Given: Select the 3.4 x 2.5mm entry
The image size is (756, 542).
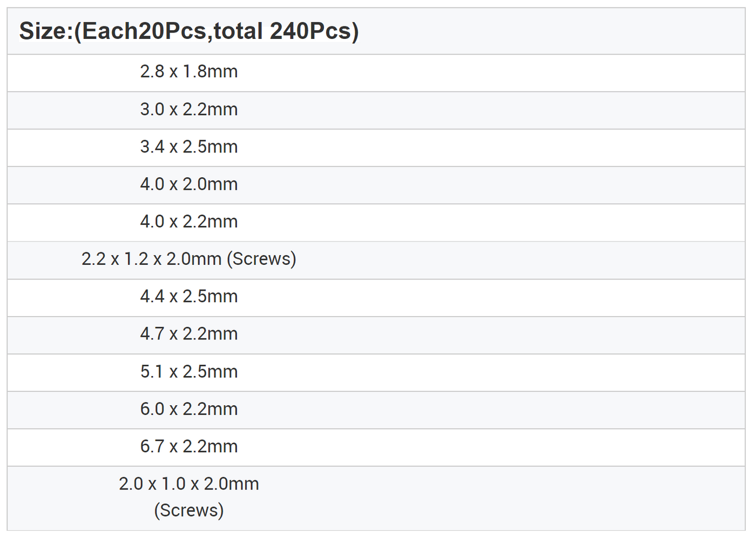Looking at the screenshot, I should click(x=189, y=147).
